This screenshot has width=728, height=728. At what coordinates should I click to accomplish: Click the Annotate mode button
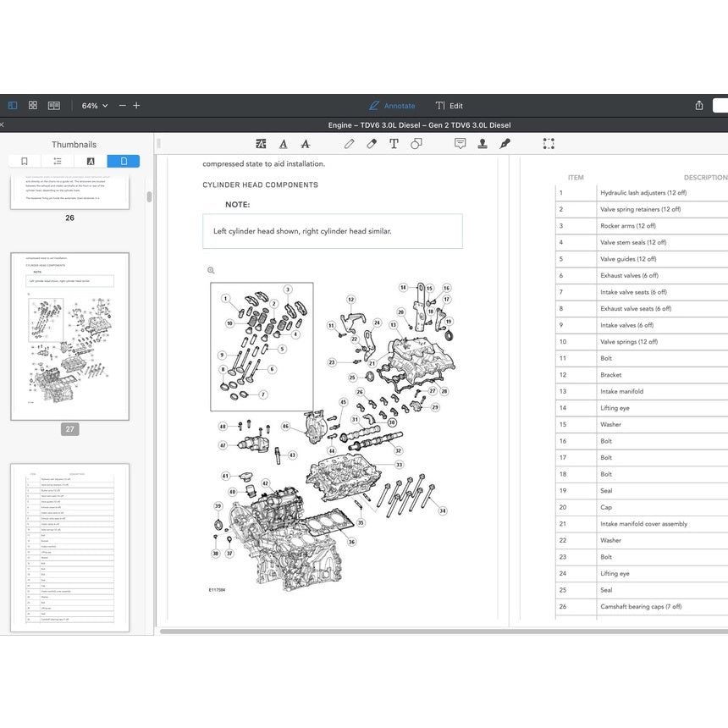point(392,106)
